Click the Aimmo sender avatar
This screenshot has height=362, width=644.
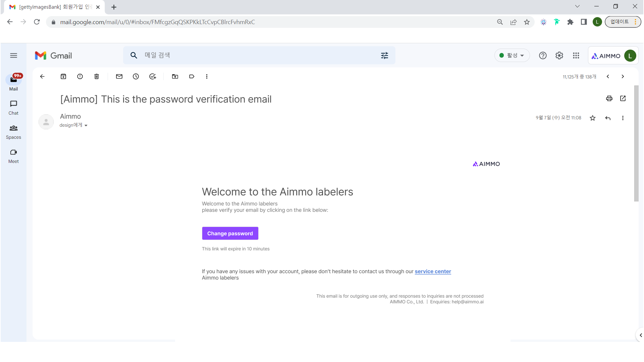pyautogui.click(x=46, y=122)
